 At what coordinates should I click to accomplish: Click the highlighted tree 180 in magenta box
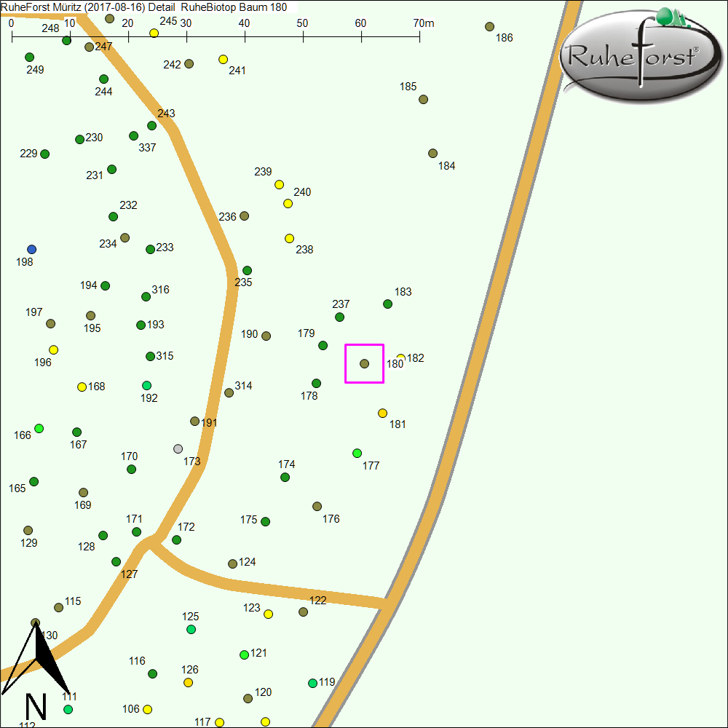pos(364,363)
